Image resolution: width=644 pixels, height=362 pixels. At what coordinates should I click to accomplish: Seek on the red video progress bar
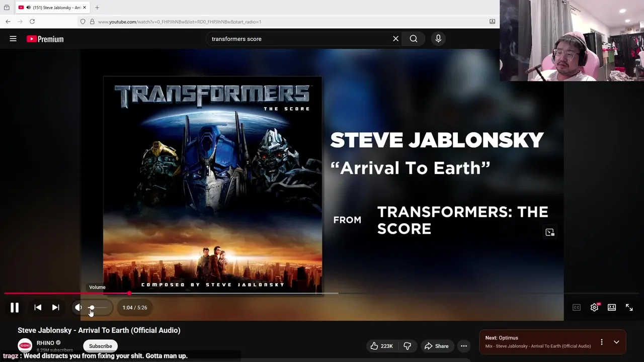[322, 293]
